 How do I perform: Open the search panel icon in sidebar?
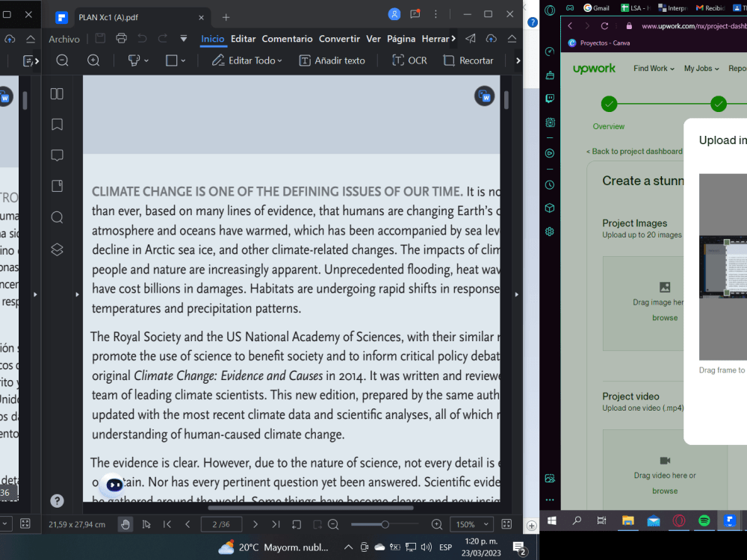(x=57, y=217)
